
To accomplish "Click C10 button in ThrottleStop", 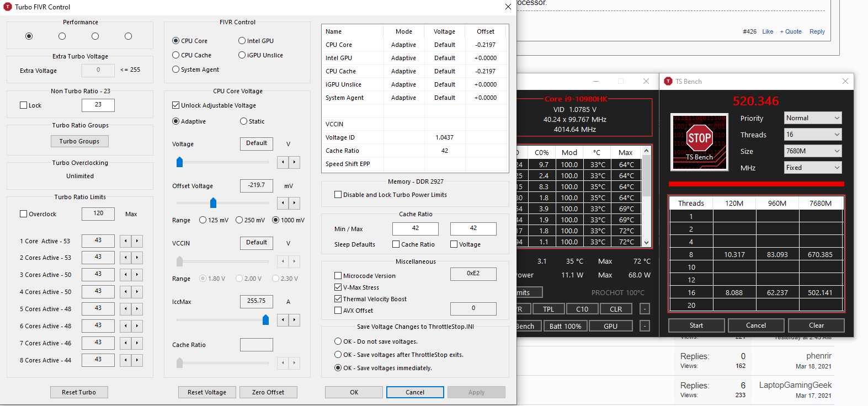I will pyautogui.click(x=582, y=309).
